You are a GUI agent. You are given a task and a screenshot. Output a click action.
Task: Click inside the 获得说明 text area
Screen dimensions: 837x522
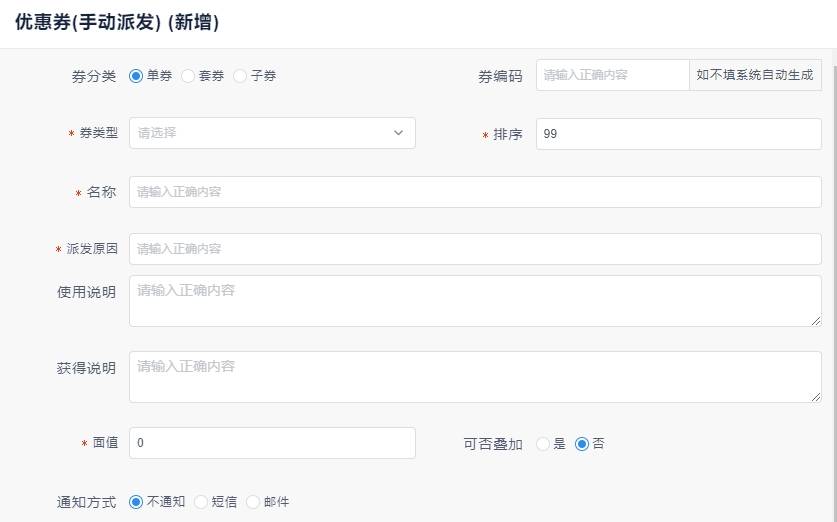point(475,377)
